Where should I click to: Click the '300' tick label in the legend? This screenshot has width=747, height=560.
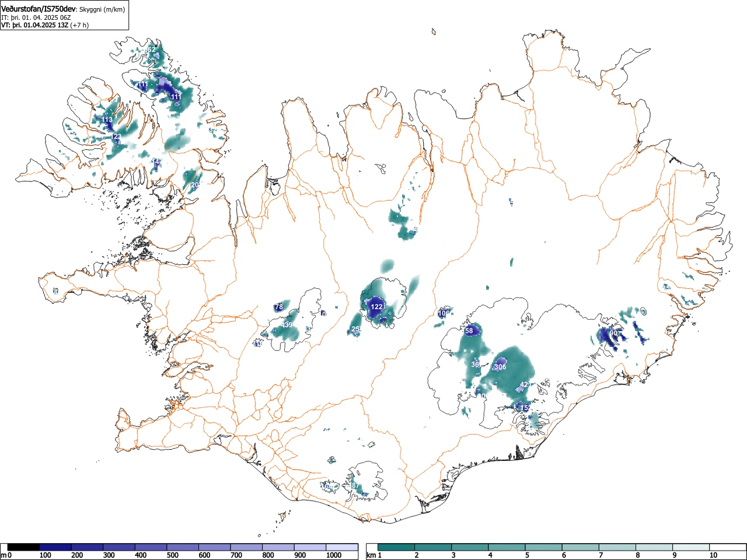(x=109, y=555)
